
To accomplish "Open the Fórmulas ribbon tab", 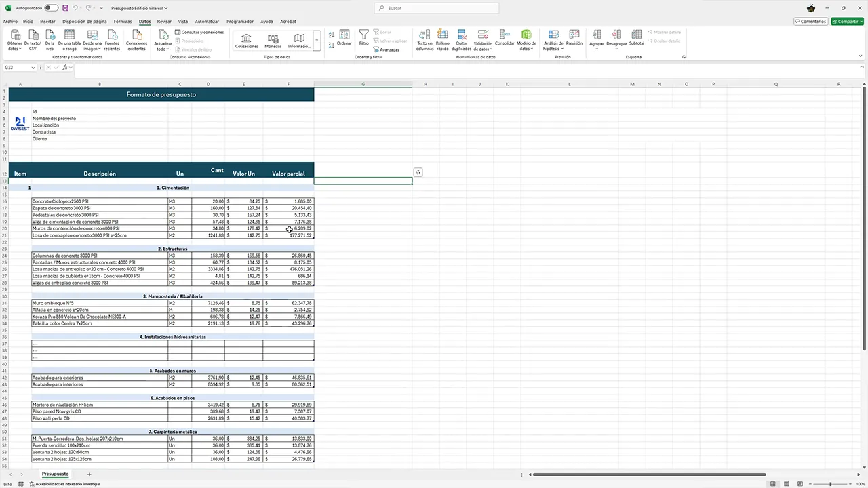I will [x=123, y=22].
